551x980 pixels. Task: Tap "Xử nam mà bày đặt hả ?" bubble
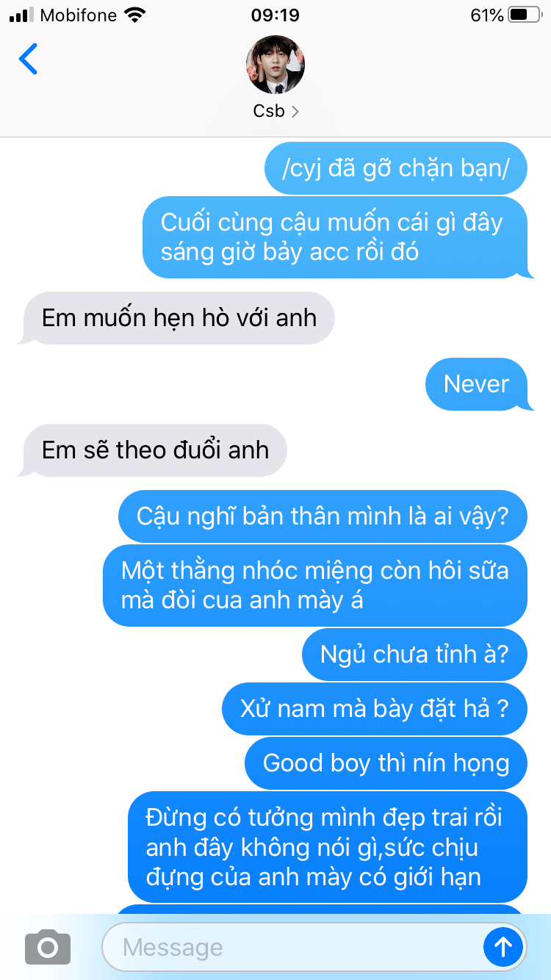click(375, 708)
